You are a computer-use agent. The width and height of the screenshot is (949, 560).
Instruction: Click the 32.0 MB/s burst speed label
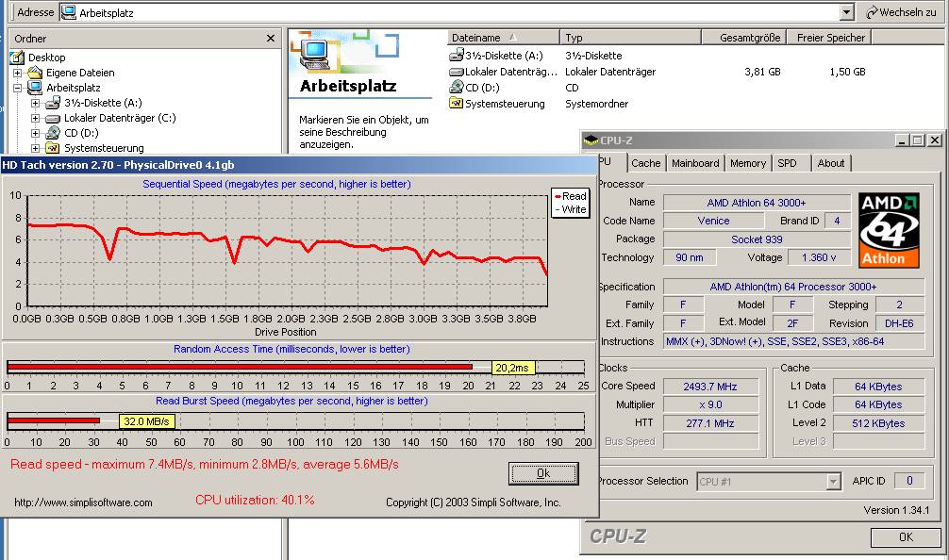coord(146,420)
